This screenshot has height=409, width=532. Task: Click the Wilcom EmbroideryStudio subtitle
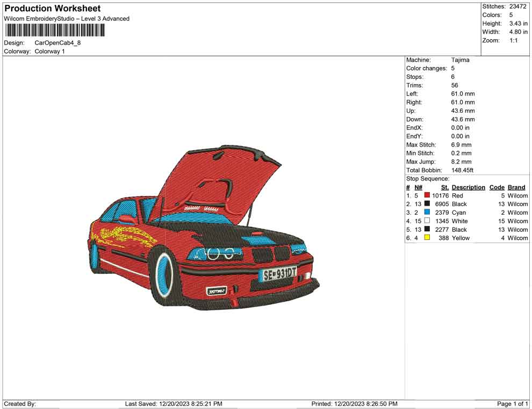[67, 19]
